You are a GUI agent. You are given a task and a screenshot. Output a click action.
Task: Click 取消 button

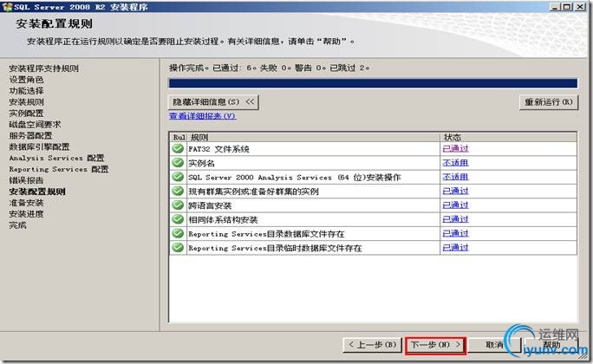pyautogui.click(x=494, y=345)
